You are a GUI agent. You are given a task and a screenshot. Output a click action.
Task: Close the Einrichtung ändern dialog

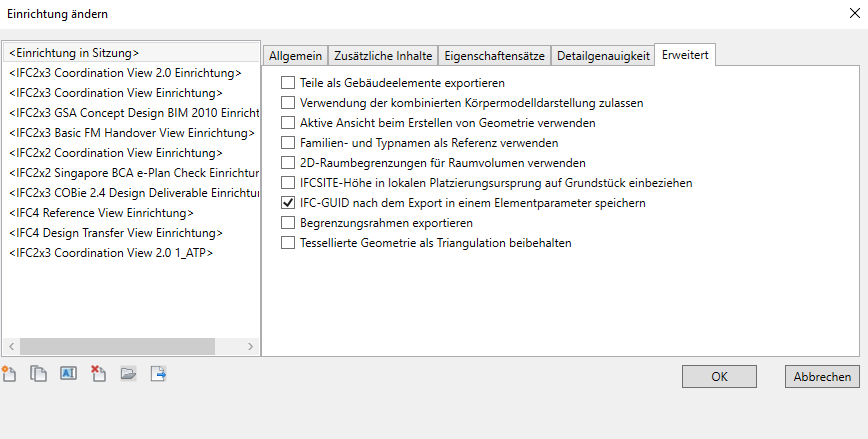click(852, 14)
